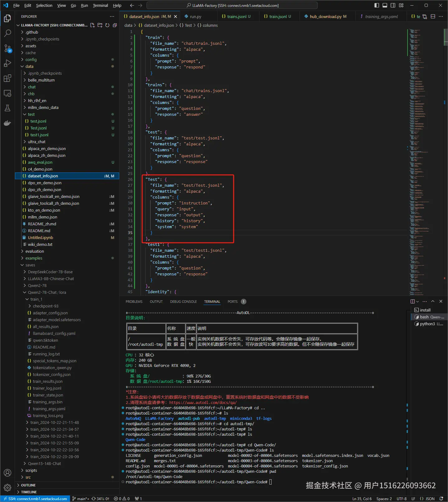Image resolution: width=448 pixels, height=502 pixels.
Task: Open the Selection menu
Action: tap(44, 5)
